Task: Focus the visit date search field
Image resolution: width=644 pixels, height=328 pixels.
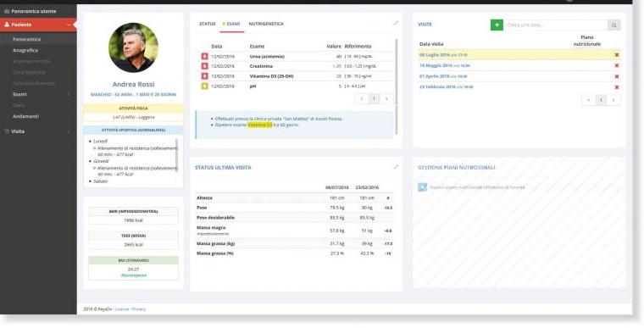Action: click(555, 25)
